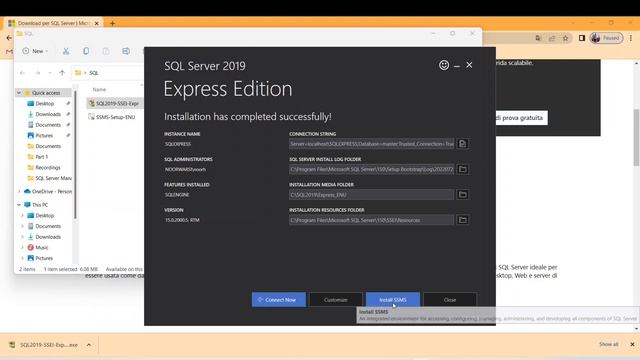Open Desktop under Quick access
The image size is (640, 360).
(44, 104)
